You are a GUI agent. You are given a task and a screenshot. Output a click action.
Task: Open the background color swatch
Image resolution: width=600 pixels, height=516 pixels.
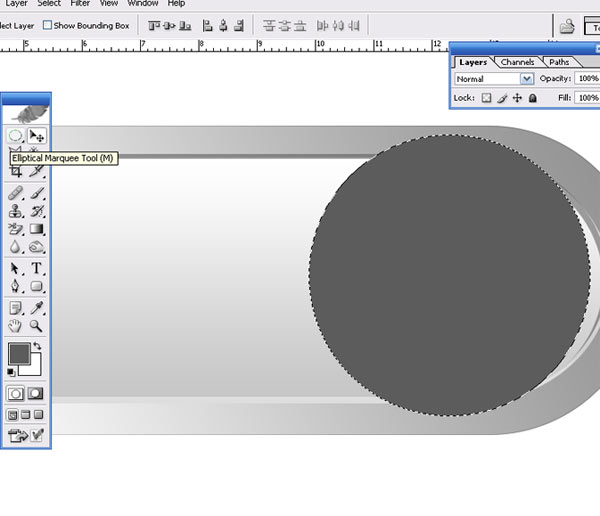coord(34,367)
